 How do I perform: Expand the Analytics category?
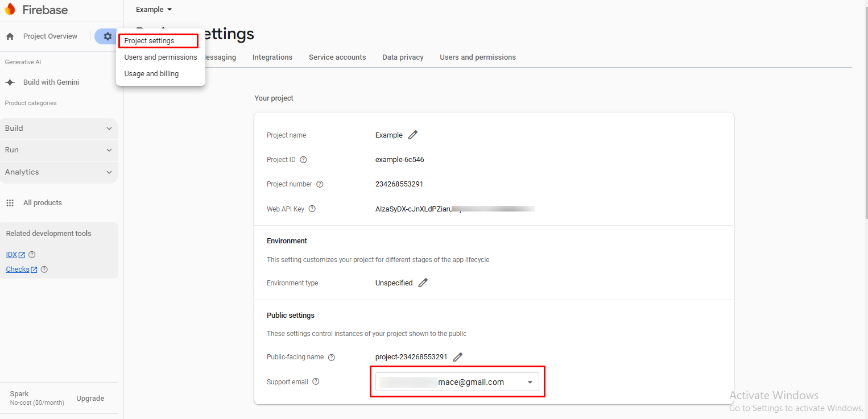click(x=59, y=172)
